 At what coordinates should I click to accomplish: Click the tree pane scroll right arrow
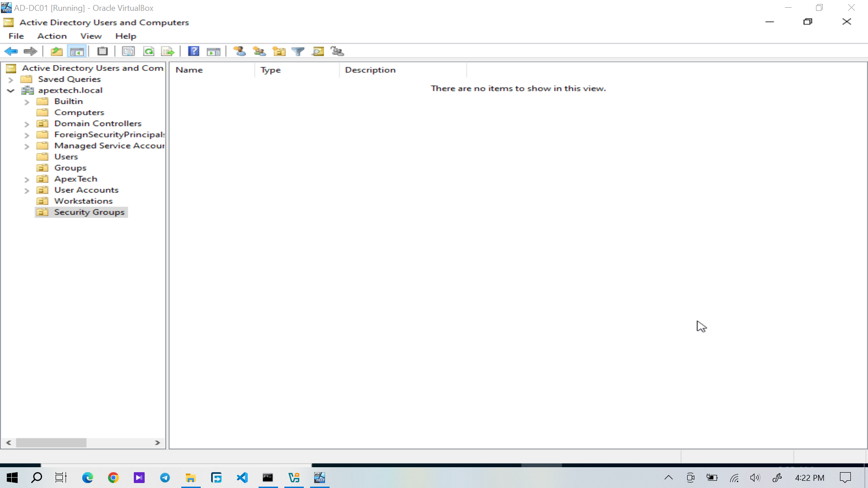coord(157,443)
